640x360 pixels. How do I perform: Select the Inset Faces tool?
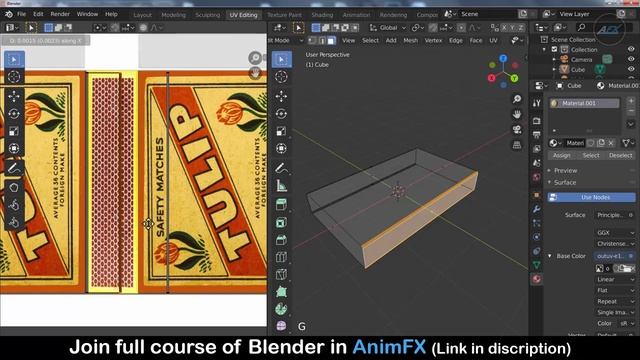pyautogui.click(x=281, y=222)
